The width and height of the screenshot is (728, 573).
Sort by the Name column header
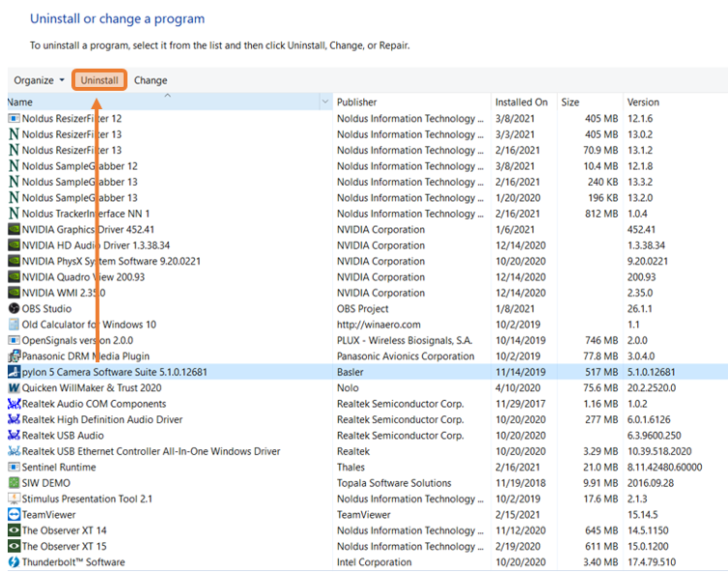pos(163,101)
